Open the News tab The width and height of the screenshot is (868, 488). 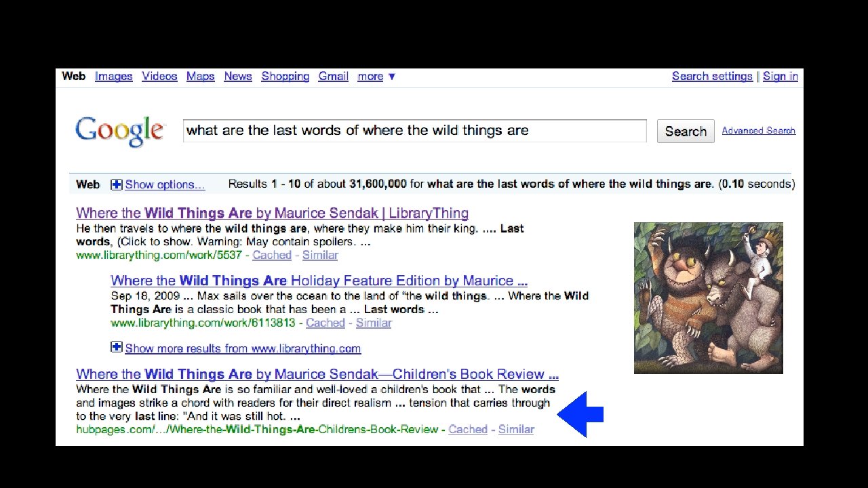[238, 76]
